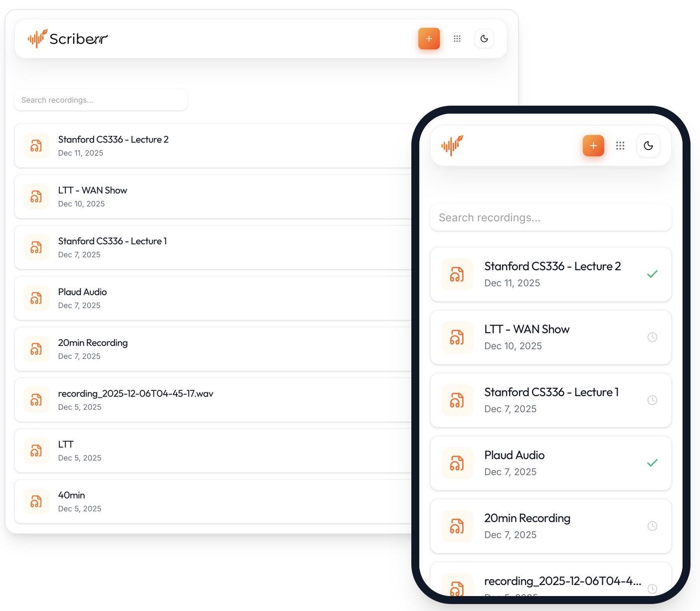
Task: Open the grid menu icon on the phone header
Action: [620, 146]
